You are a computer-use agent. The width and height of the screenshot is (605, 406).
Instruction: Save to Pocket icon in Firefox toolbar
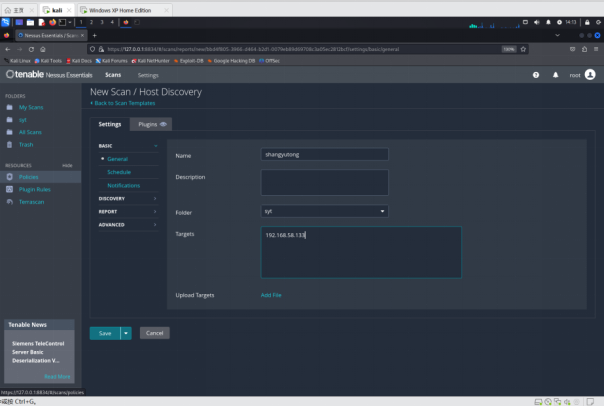573,49
